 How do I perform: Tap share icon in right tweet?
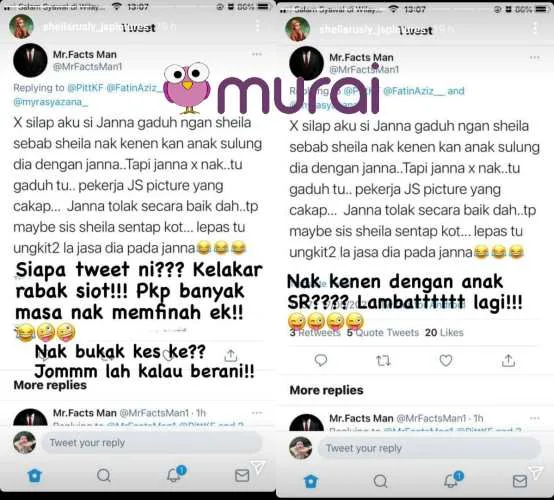point(508,360)
